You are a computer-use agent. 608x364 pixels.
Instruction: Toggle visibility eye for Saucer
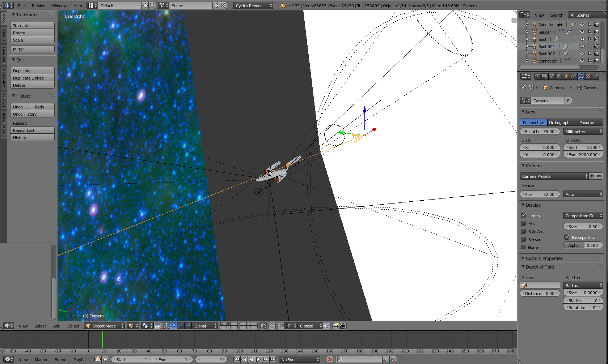[x=582, y=32]
